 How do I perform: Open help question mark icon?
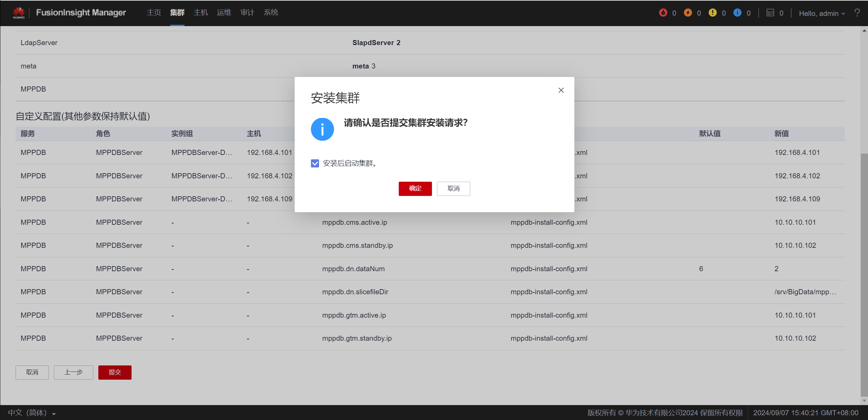(x=857, y=13)
